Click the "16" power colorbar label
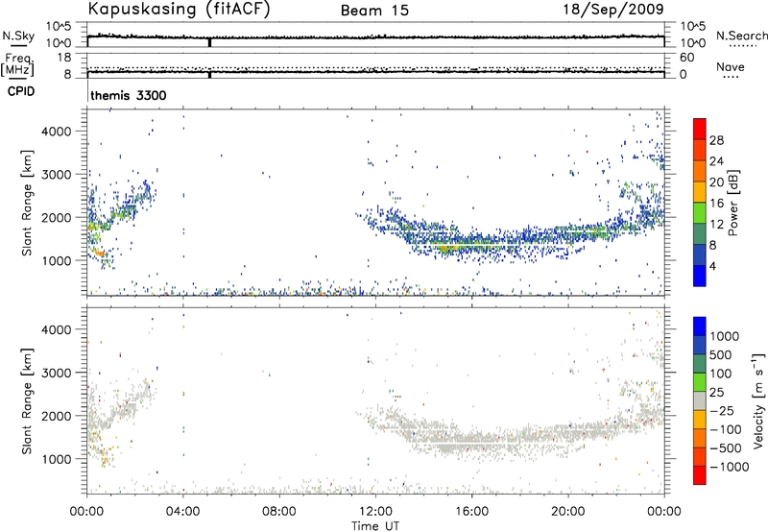 (716, 204)
